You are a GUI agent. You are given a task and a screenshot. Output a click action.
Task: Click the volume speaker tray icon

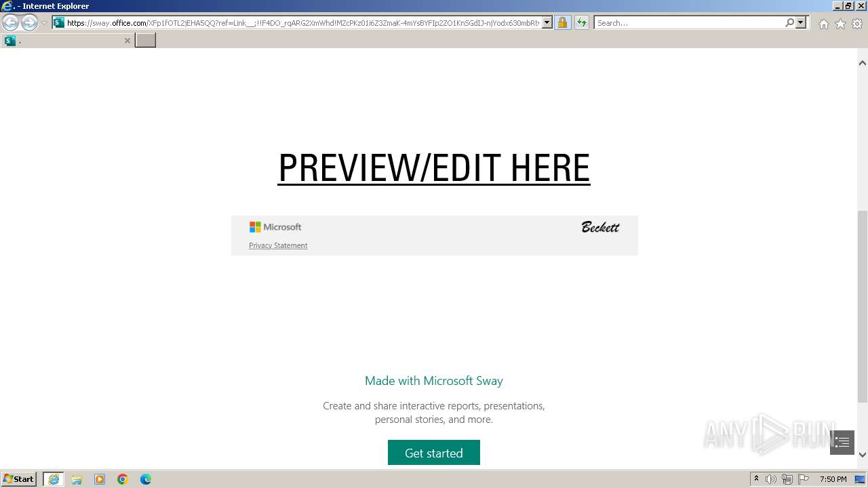coord(771,479)
